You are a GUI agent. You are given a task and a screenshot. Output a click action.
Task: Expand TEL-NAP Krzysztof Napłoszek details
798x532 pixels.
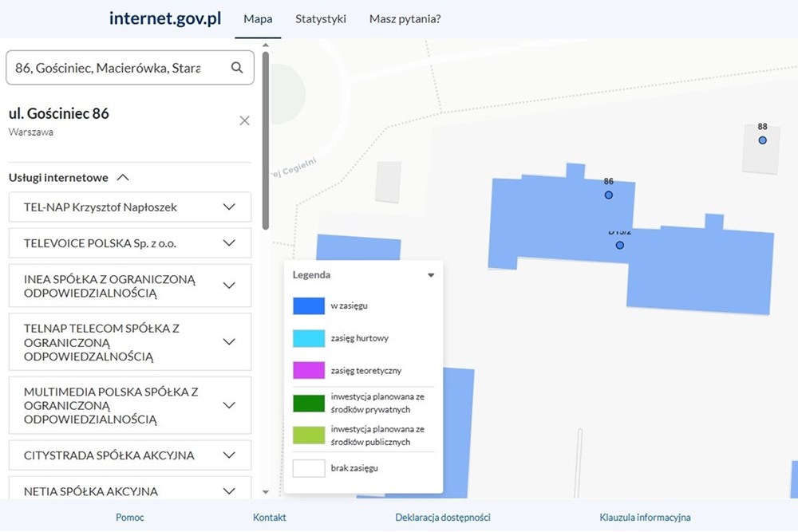click(x=230, y=207)
